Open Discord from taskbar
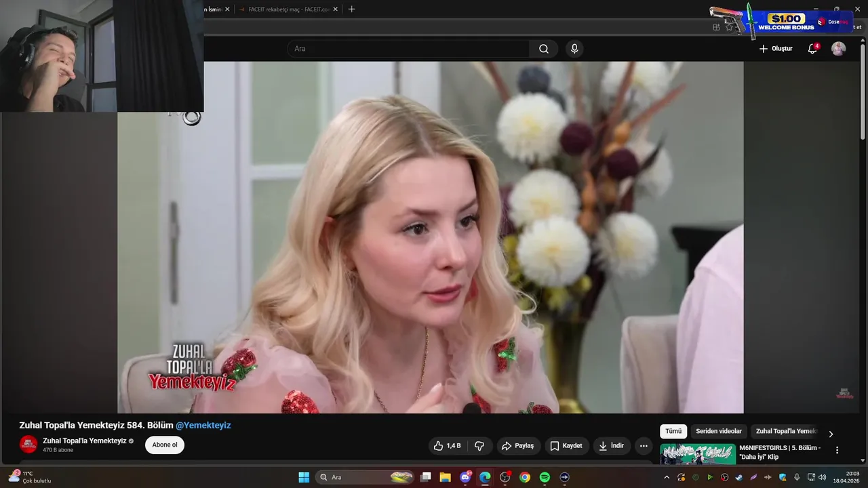Viewport: 868px width, 488px height. click(x=465, y=477)
